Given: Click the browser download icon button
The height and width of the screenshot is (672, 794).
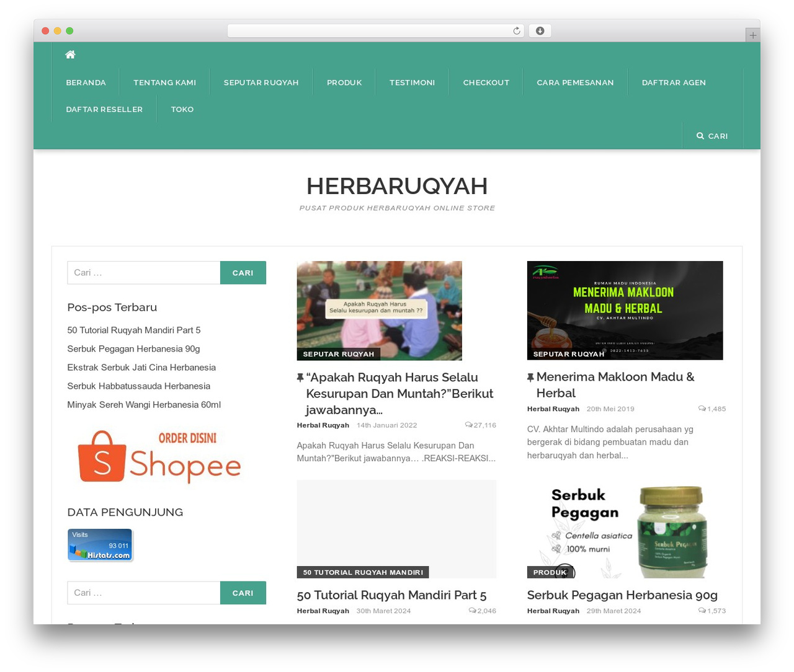Looking at the screenshot, I should [540, 31].
